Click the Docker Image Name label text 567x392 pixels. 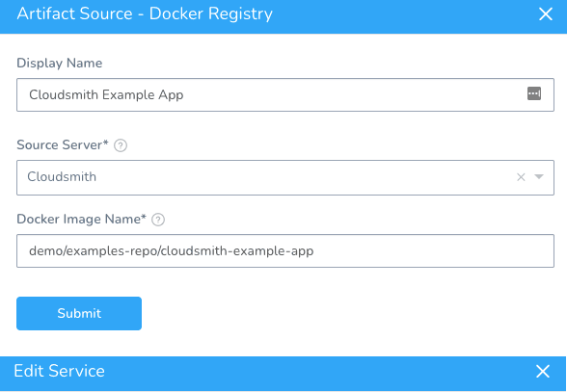tap(81, 219)
